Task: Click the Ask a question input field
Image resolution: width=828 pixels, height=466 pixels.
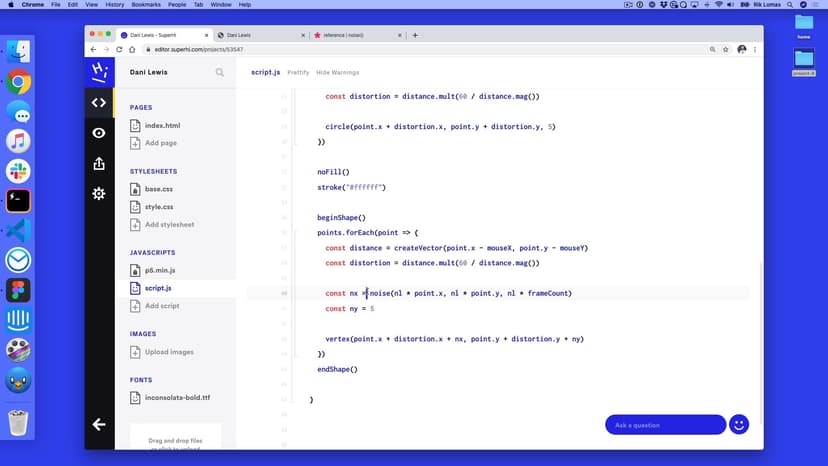Action: pyautogui.click(x=665, y=425)
